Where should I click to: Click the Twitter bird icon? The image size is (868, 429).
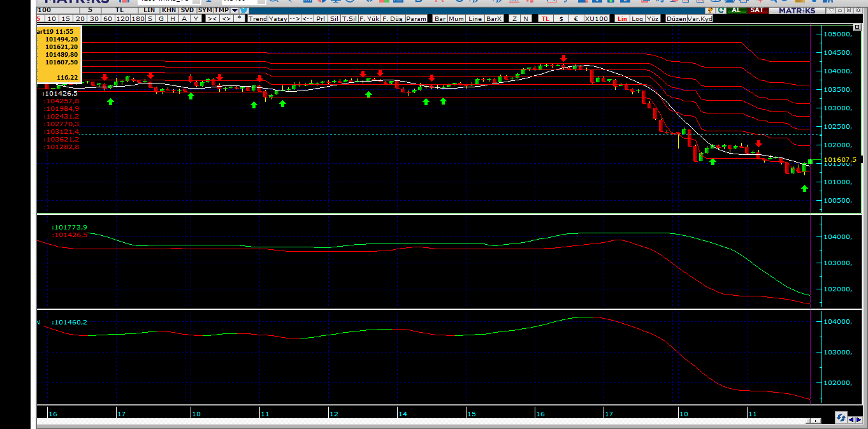point(244,10)
